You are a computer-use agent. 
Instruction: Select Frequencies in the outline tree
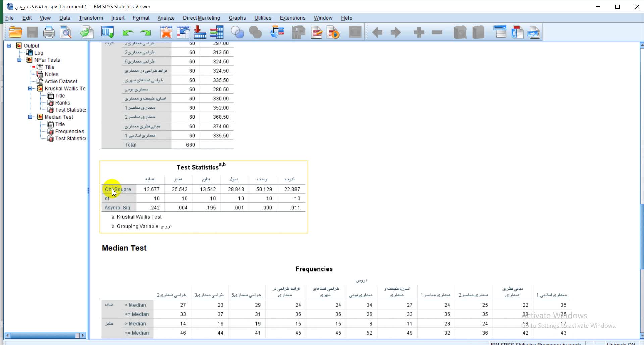pyautogui.click(x=69, y=131)
